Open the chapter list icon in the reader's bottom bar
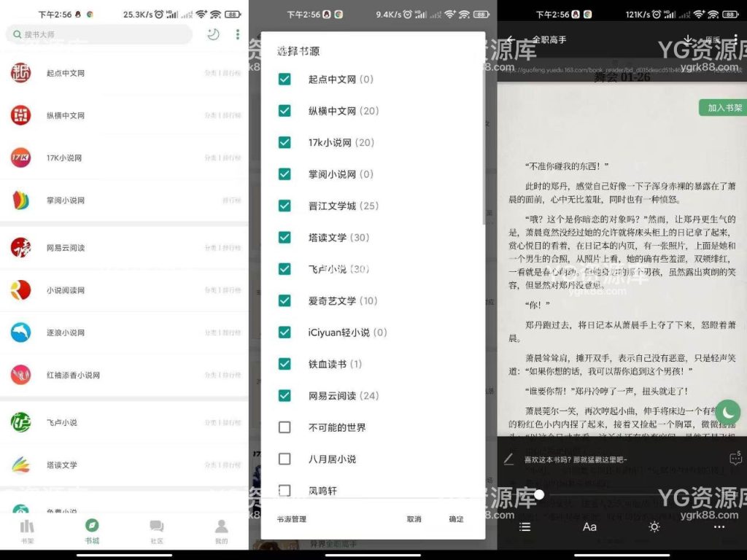 525,526
